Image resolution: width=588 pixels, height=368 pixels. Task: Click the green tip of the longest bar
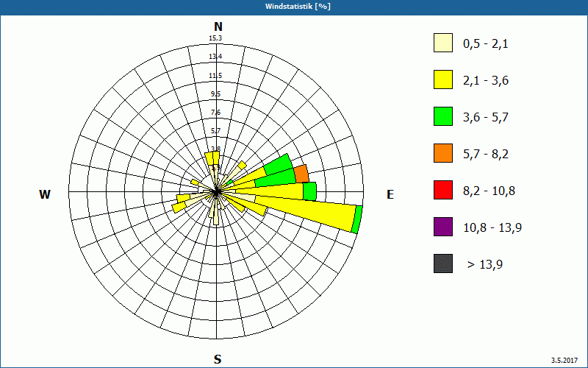(x=357, y=219)
